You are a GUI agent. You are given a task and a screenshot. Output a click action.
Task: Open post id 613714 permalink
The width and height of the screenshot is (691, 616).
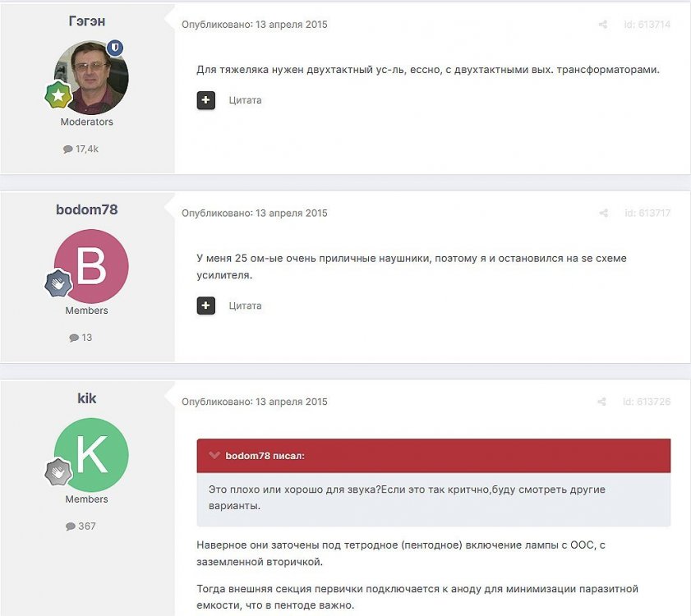click(647, 25)
